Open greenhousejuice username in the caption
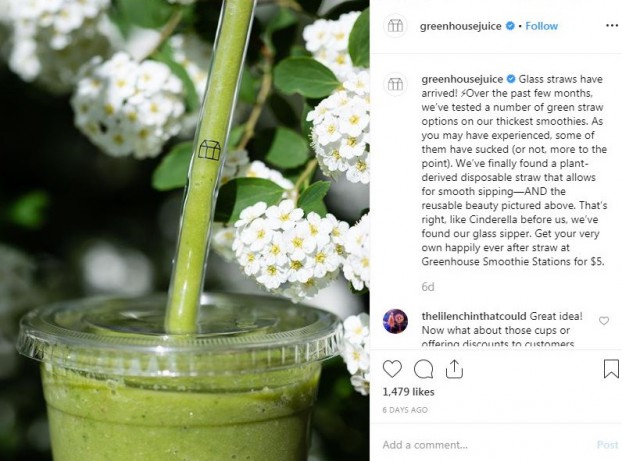The height and width of the screenshot is (461, 622). [462, 79]
